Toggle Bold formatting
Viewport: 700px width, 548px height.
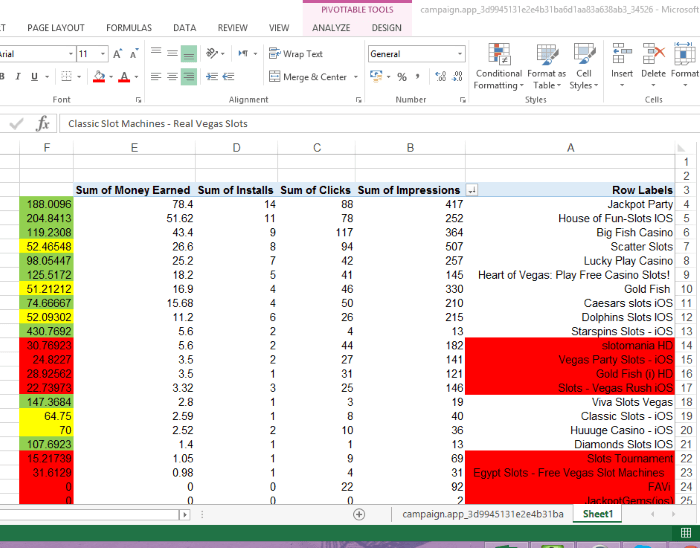(x=2, y=77)
